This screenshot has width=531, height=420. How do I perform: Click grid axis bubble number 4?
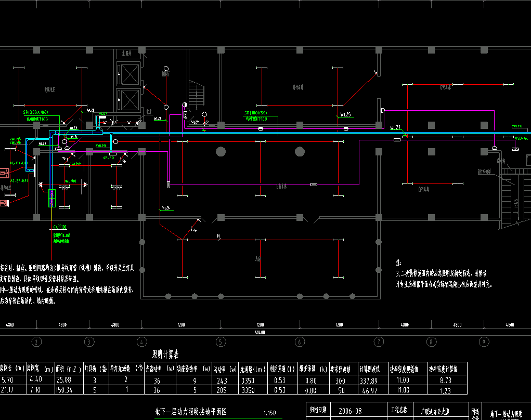pyautogui.click(x=142, y=342)
